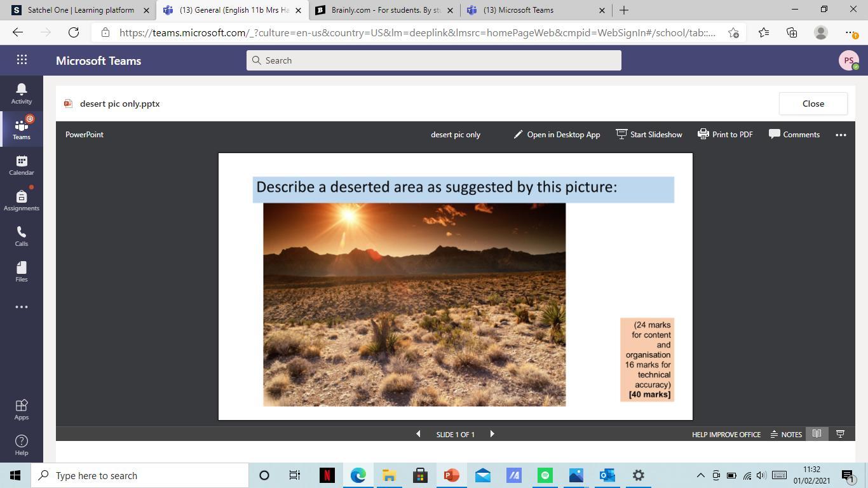This screenshot has width=868, height=488.
Task: Go to next slide arrow
Action: (x=492, y=434)
